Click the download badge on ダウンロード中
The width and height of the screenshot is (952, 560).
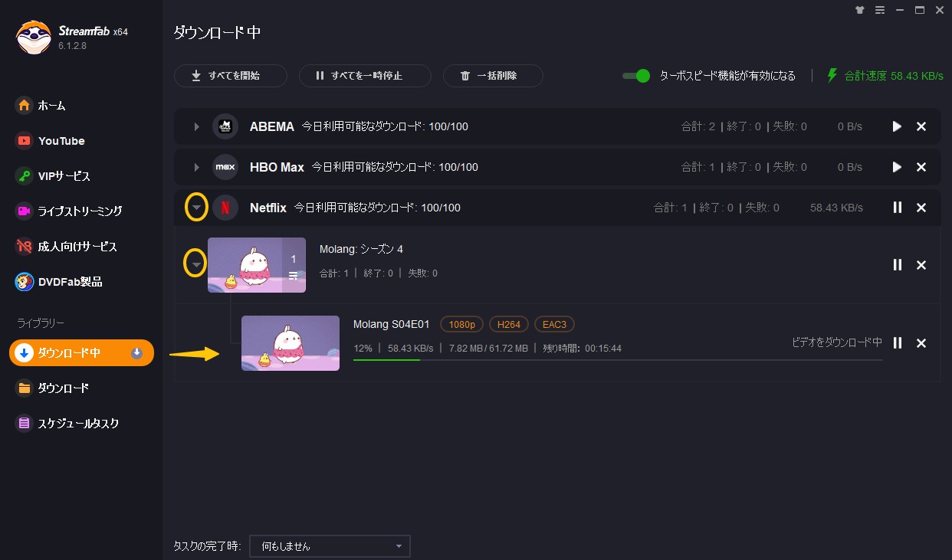pos(137,352)
